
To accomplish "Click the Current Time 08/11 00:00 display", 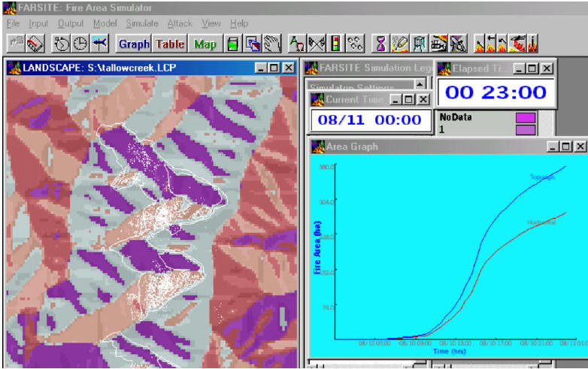I will 370,120.
